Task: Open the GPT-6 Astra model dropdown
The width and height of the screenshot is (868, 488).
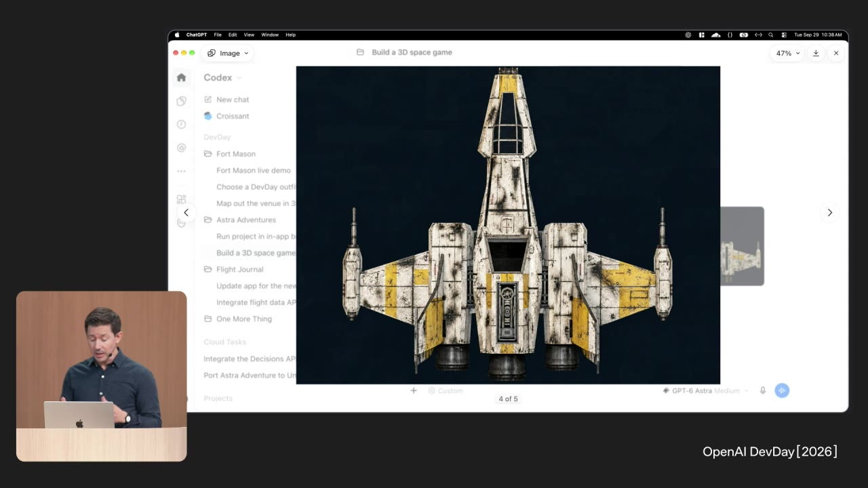Action: [706, 390]
